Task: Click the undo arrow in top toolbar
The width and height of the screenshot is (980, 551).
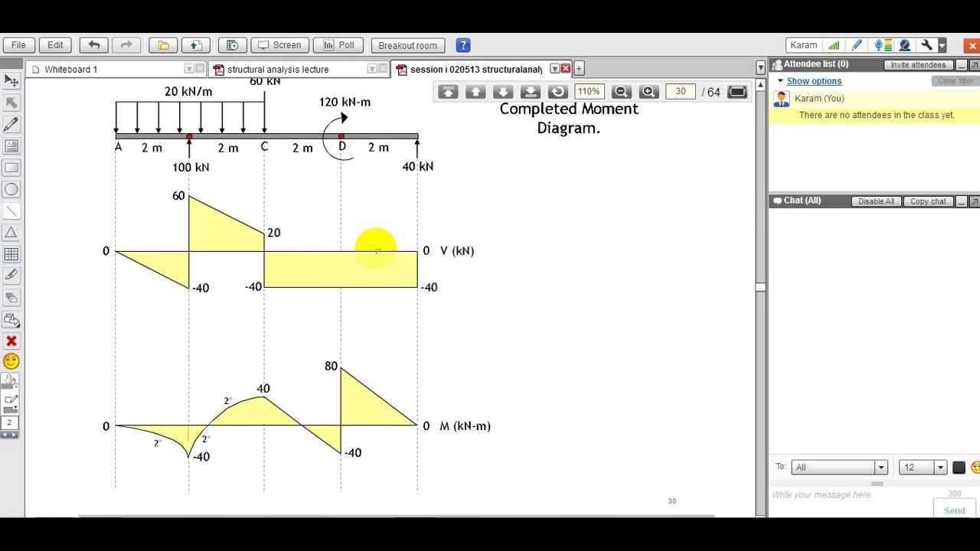Action: point(94,45)
